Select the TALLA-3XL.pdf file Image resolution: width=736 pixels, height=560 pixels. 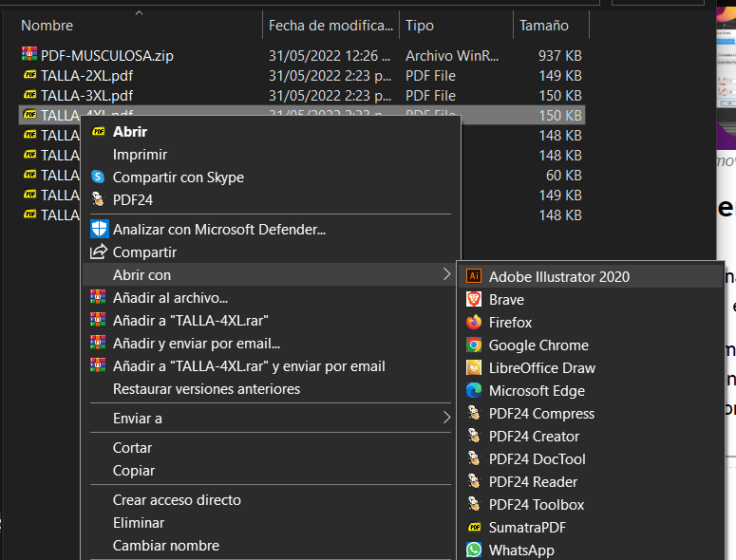click(x=86, y=96)
